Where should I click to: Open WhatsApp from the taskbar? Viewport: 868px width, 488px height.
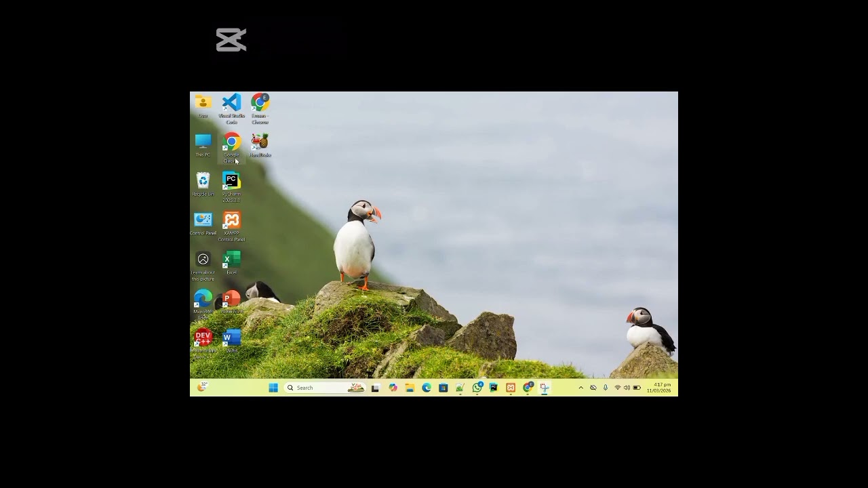477,388
